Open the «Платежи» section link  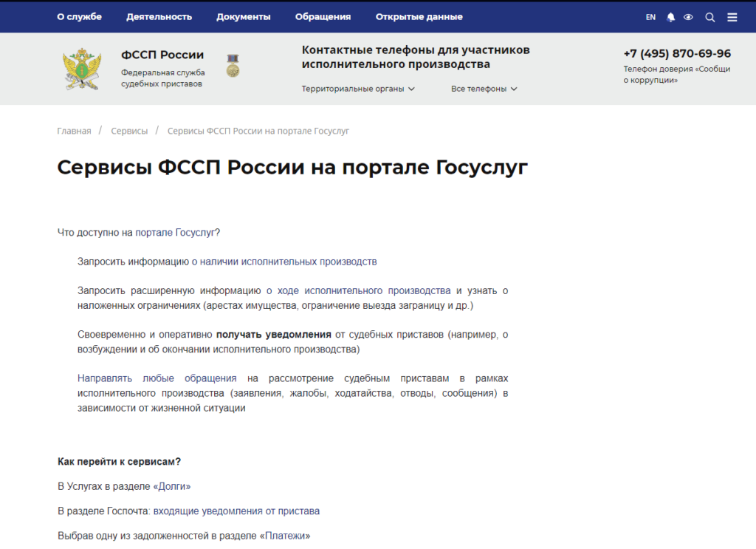[x=287, y=536]
